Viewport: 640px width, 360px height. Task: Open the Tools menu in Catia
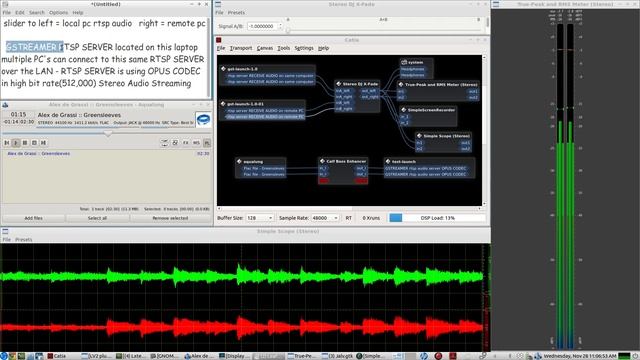tap(283, 48)
